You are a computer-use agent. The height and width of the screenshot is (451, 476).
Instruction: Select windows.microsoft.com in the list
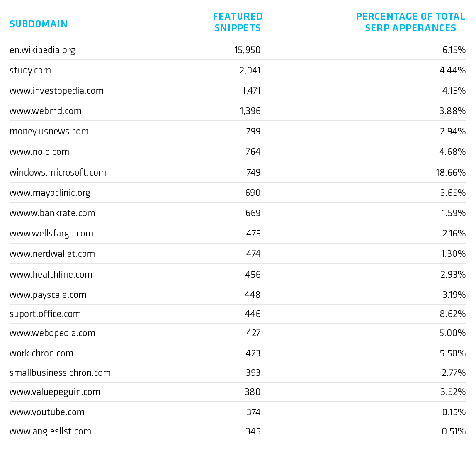pos(58,173)
